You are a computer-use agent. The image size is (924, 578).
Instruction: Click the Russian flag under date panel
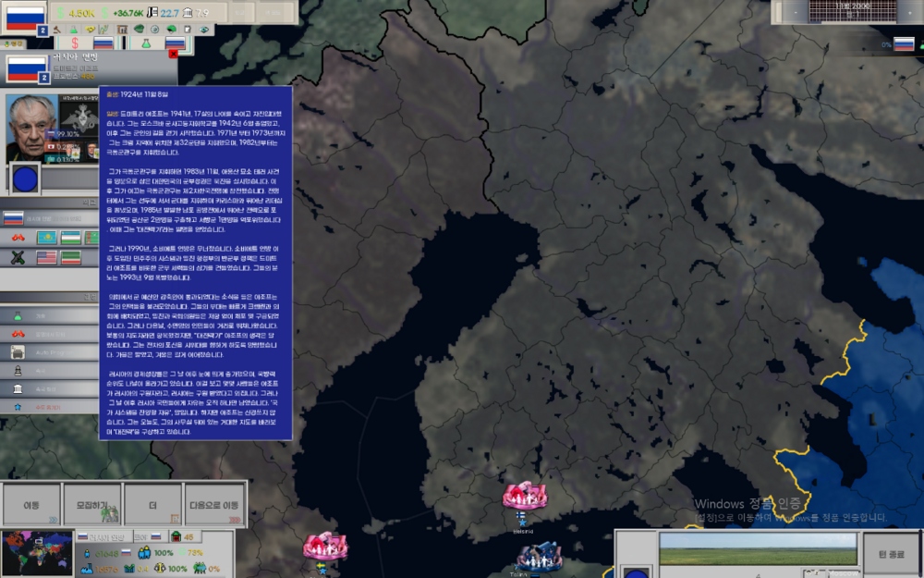[x=904, y=44]
